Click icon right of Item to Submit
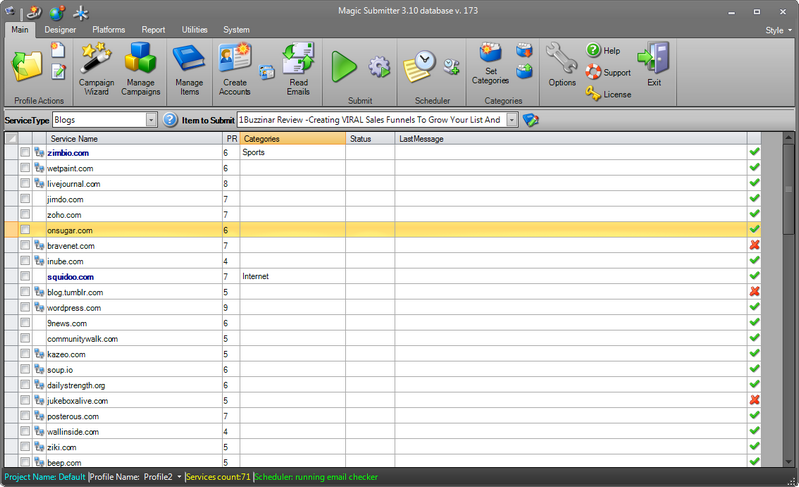Viewport: 799px width, 487px height. (x=530, y=120)
